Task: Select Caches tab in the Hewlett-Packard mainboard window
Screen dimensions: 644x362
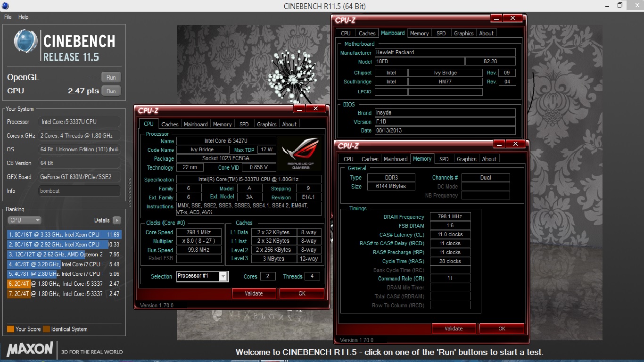Action: coord(367,33)
